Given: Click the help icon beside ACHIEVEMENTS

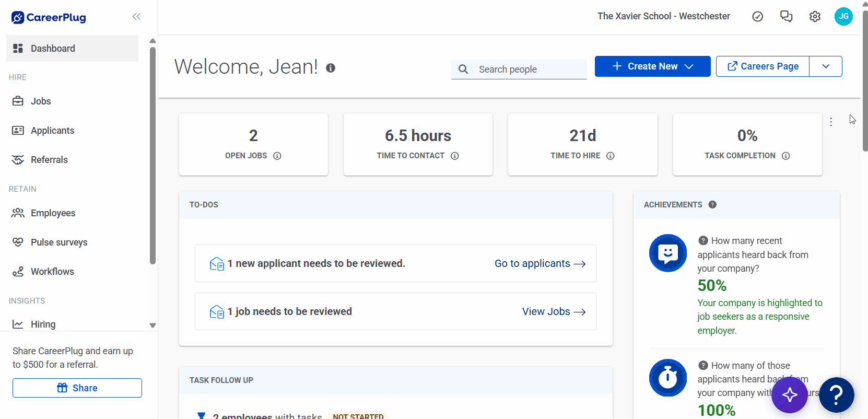Looking at the screenshot, I should point(712,205).
